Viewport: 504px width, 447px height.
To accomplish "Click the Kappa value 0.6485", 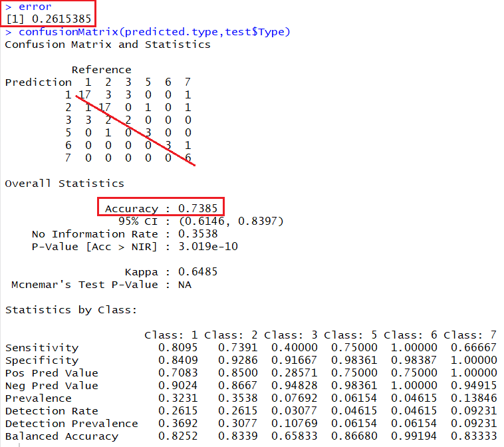I will [x=197, y=272].
